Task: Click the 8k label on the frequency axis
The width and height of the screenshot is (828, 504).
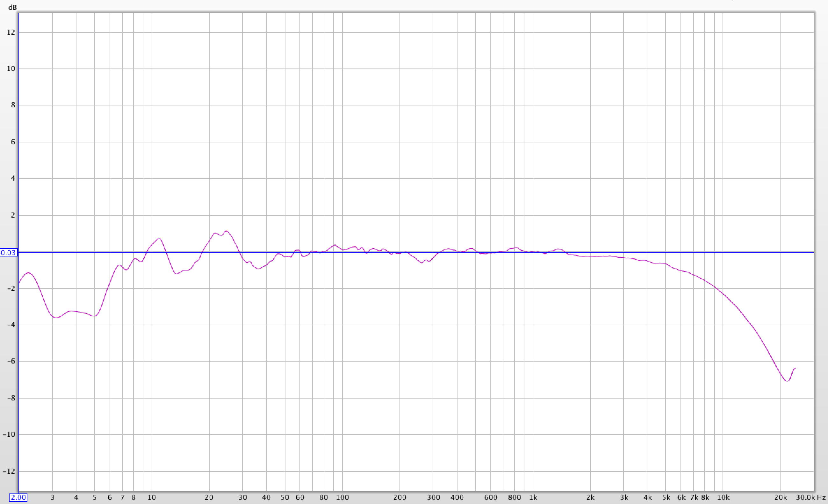Action: [705, 498]
